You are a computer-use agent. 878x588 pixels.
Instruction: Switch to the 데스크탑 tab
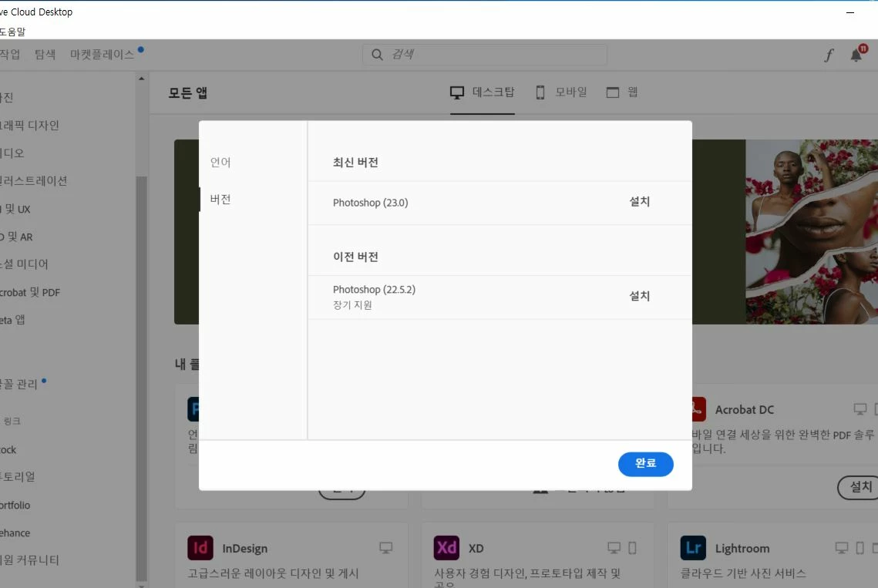tap(482, 92)
